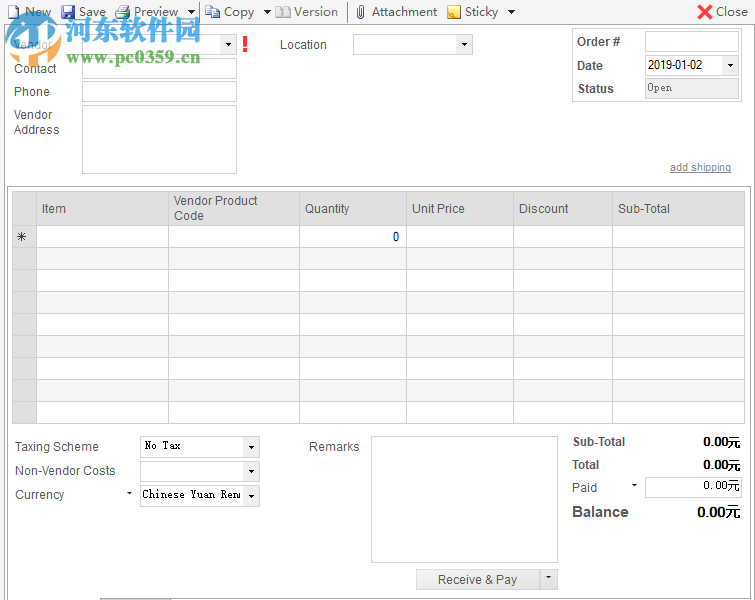Open the Date picker dropdown

pos(730,65)
